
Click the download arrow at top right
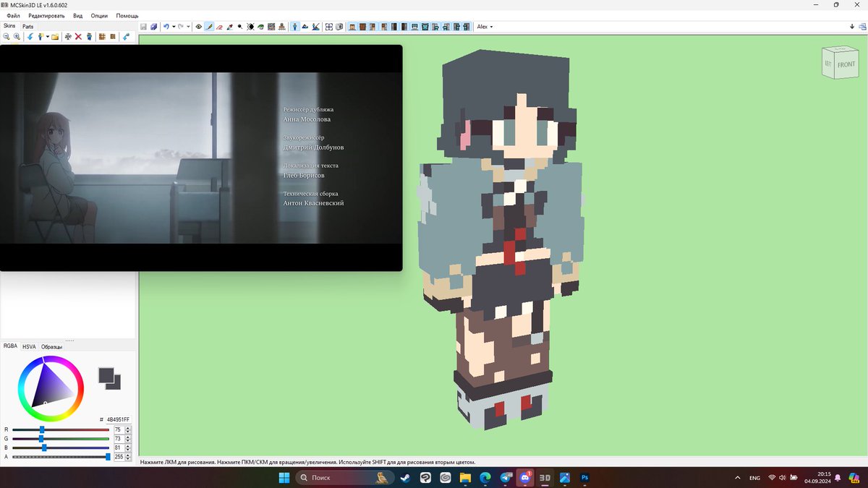point(853,27)
